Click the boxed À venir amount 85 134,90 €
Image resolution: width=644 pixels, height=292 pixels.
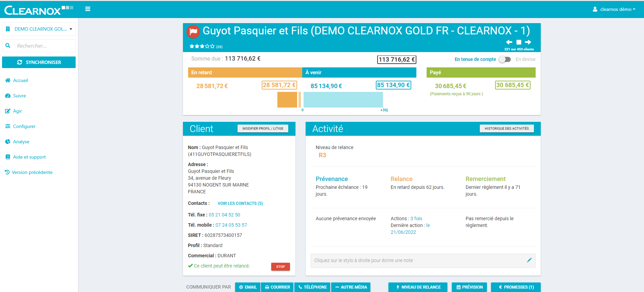pyautogui.click(x=393, y=85)
